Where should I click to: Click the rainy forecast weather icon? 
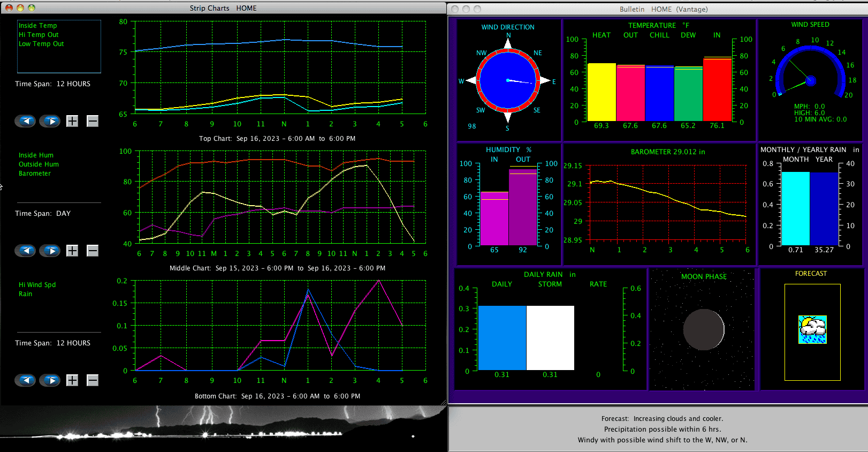point(812,329)
